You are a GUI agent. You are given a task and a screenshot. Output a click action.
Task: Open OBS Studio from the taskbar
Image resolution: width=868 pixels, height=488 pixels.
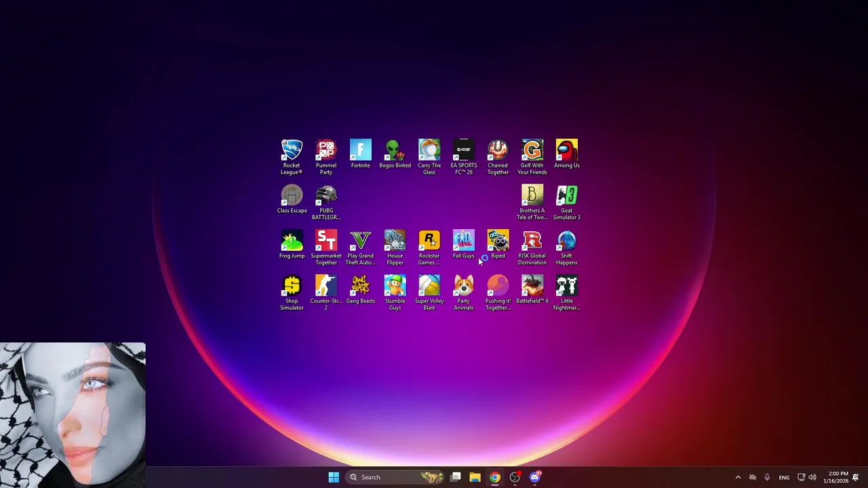[515, 477]
